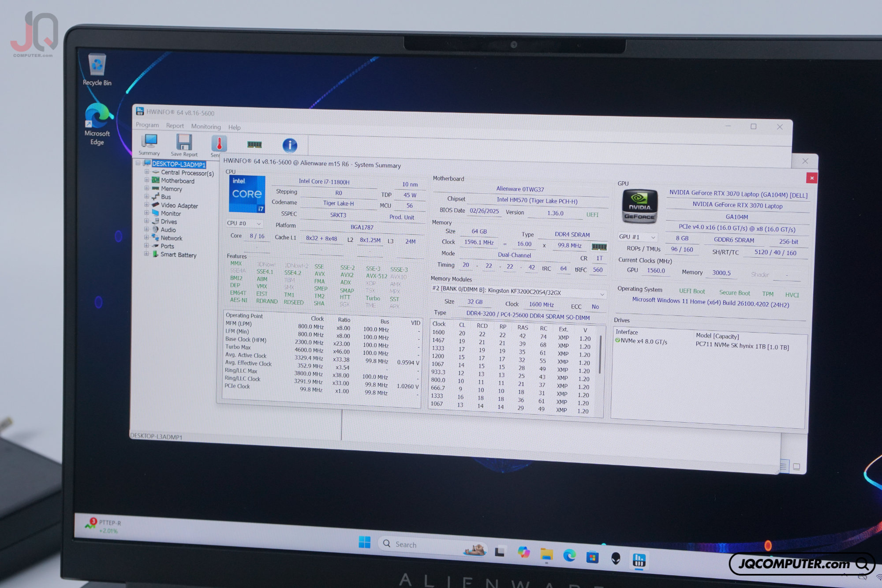Open the Windows Start menu
Screen dimensions: 882x588
coord(365,543)
